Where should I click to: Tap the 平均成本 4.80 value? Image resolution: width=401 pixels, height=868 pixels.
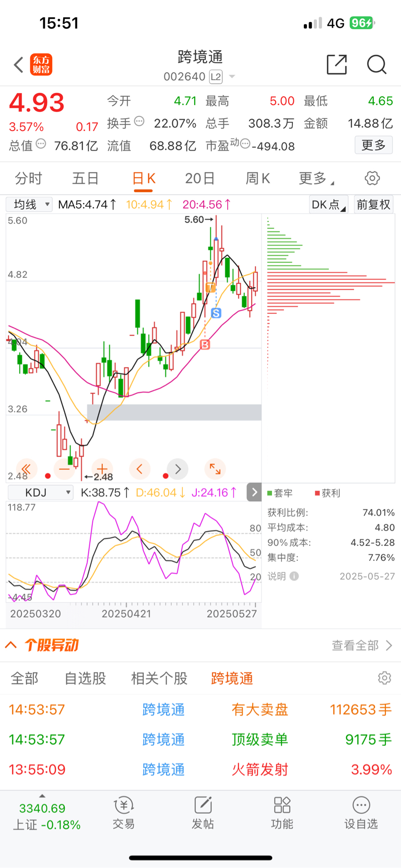[385, 527]
